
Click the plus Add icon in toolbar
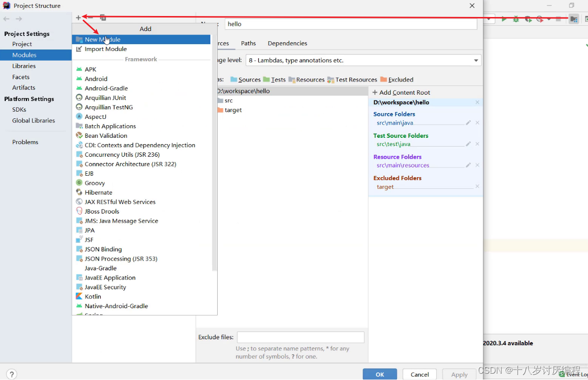78,17
